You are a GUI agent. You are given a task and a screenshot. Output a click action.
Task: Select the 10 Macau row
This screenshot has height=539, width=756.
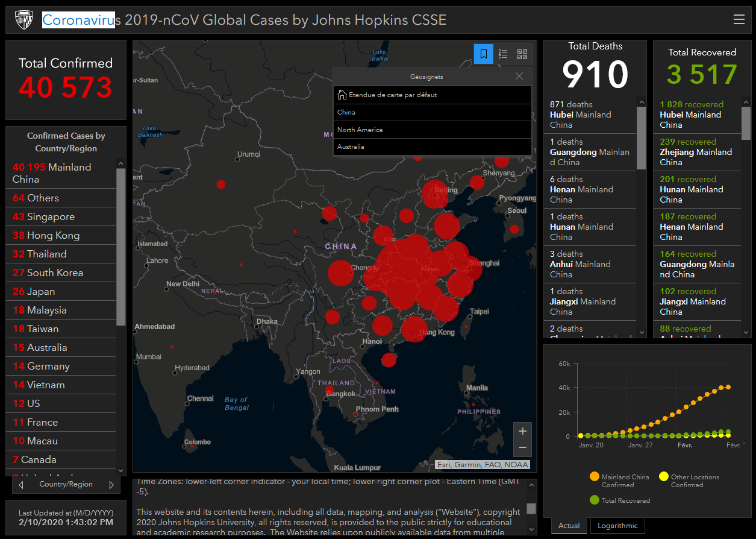[x=61, y=441]
